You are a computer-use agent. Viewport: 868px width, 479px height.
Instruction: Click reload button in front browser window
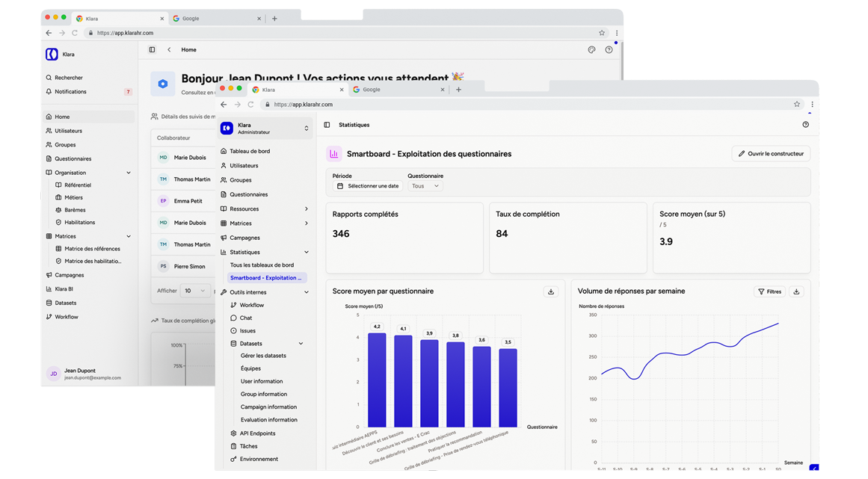pos(250,105)
